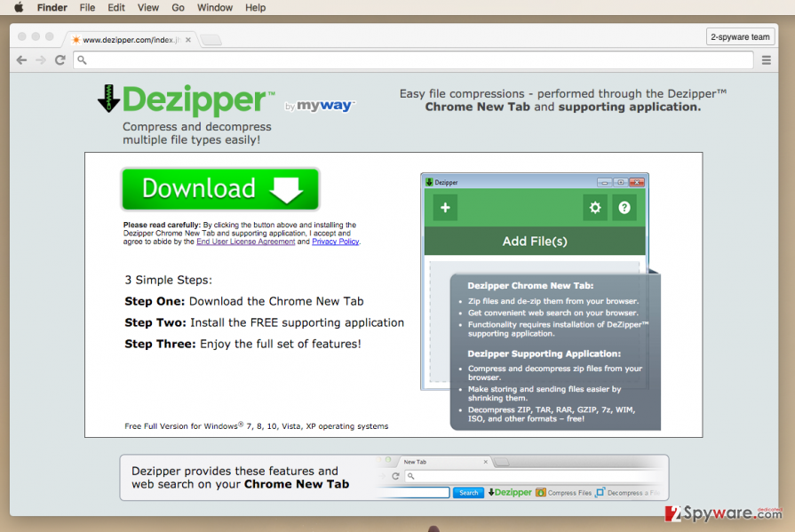Open a new browser tab
Image resolution: width=795 pixels, height=532 pixels.
point(211,40)
